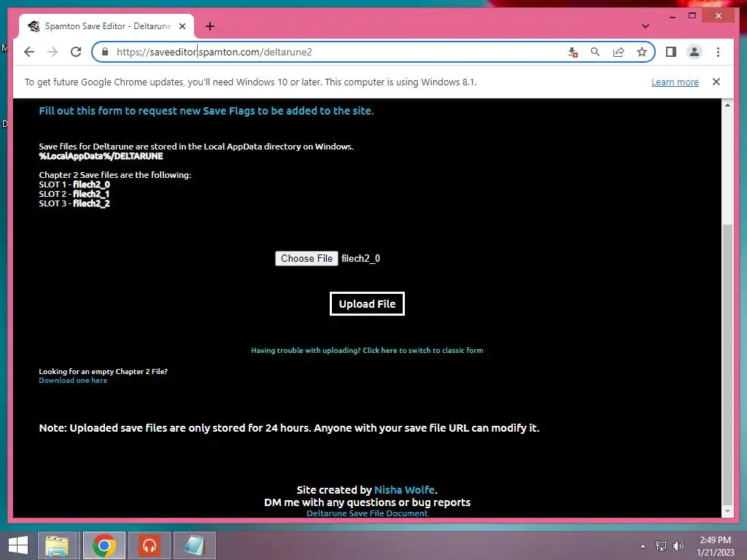Reload the Spamton Save Editor page
Screen dimensions: 747x560
(76, 52)
